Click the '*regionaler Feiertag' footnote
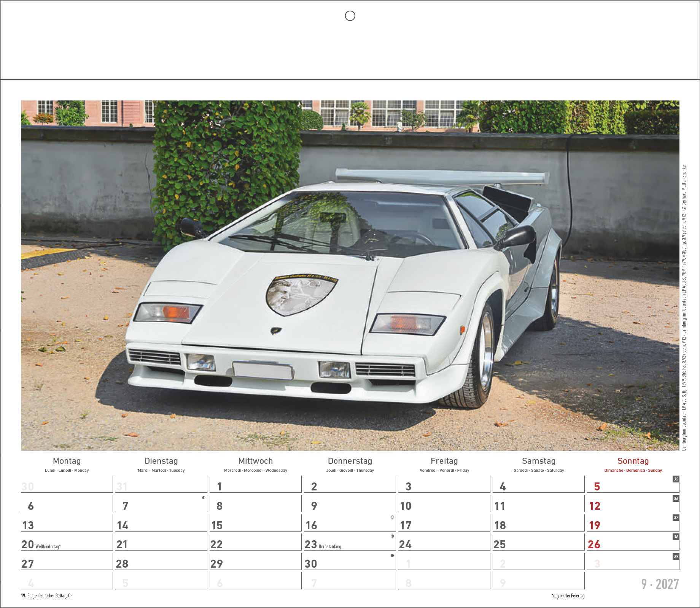This screenshot has height=608, width=700. point(568,596)
